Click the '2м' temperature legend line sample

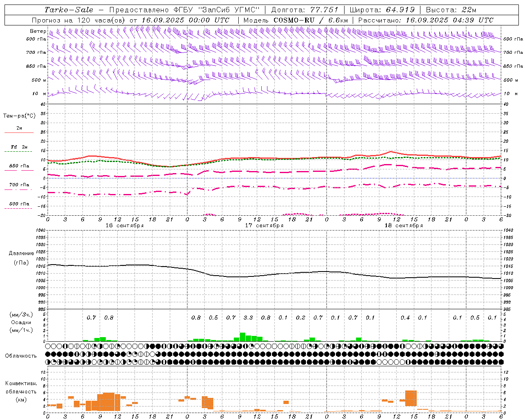click(x=19, y=132)
